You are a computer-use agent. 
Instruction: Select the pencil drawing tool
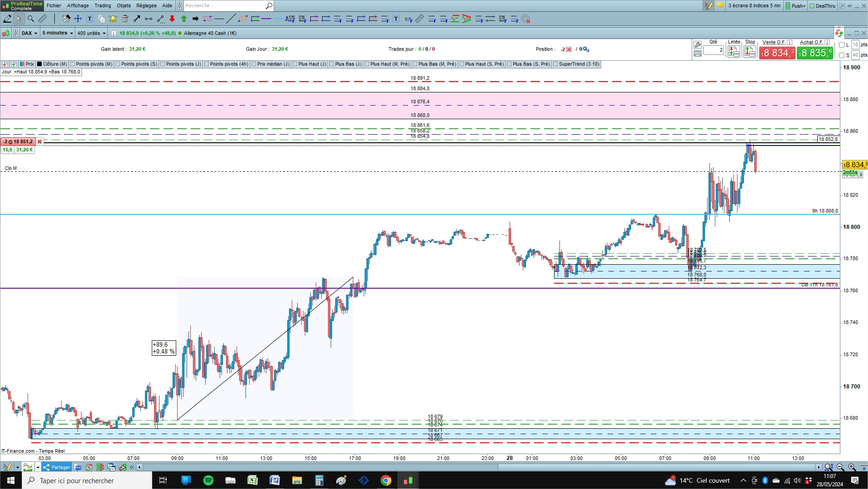click(7, 19)
